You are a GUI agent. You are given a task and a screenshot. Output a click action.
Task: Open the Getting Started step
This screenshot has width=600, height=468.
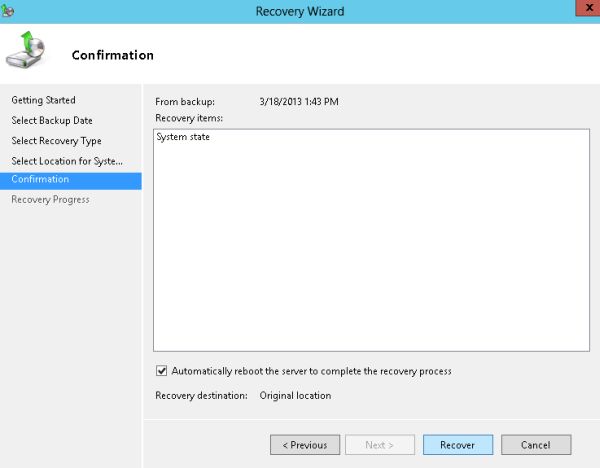43,100
